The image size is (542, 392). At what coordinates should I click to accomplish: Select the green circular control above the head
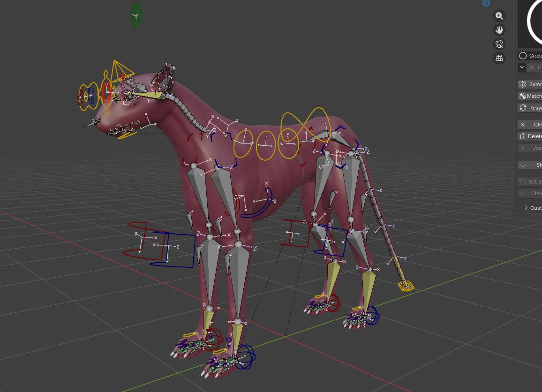(136, 15)
